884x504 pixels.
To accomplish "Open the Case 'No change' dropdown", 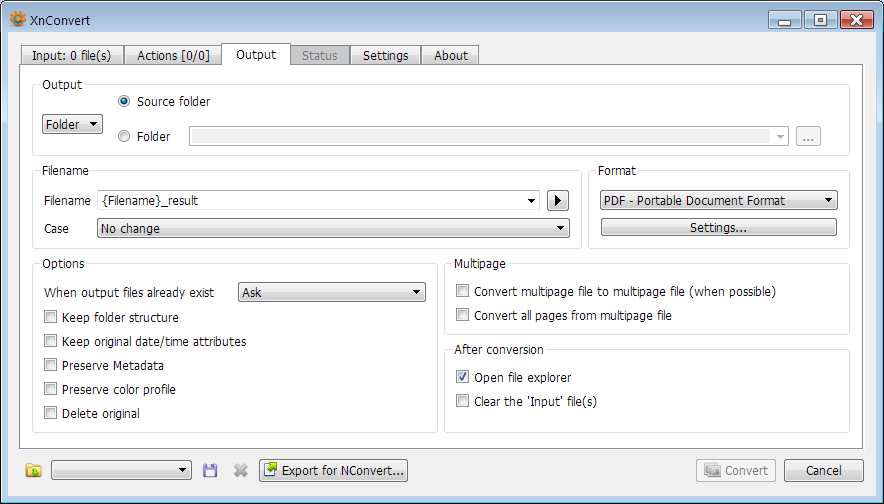I will [333, 228].
